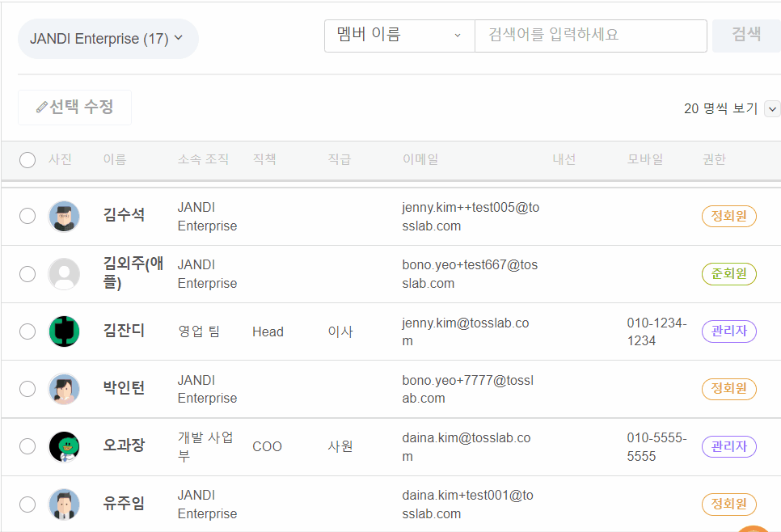Image resolution: width=781 pixels, height=532 pixels.
Task: Expand the JANDI Enterprise (17) dropdown
Action: tap(108, 39)
